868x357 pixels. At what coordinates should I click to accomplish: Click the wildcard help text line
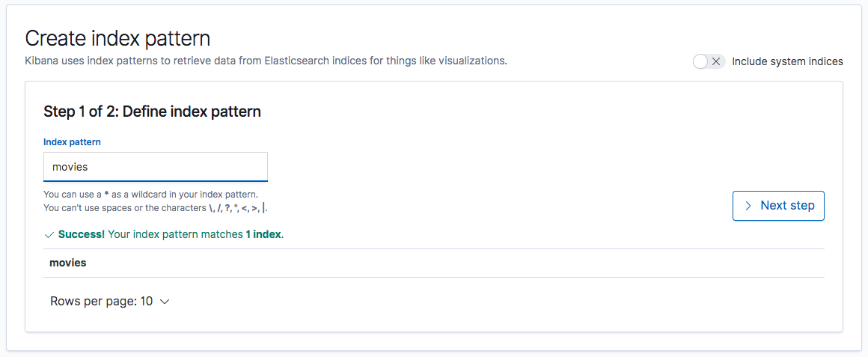[x=150, y=195]
